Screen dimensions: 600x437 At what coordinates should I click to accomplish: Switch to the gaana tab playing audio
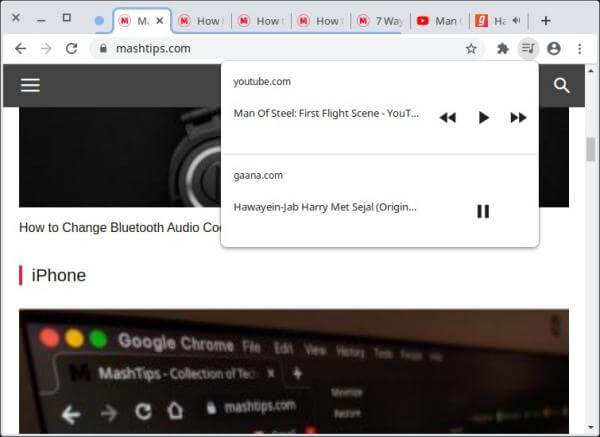click(x=499, y=21)
